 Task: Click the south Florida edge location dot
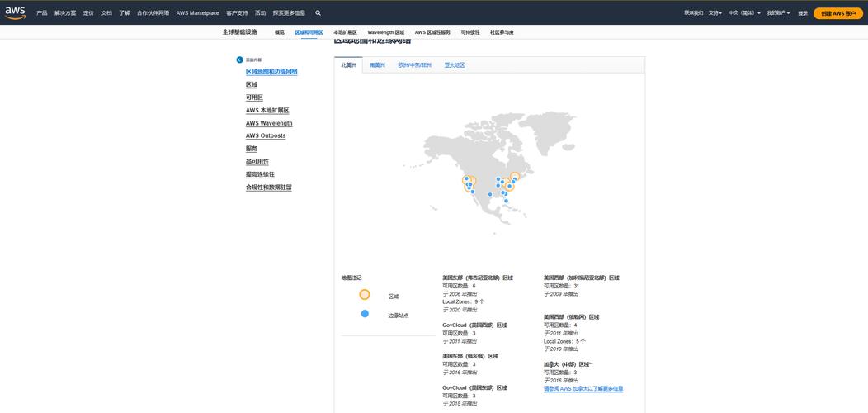click(506, 201)
